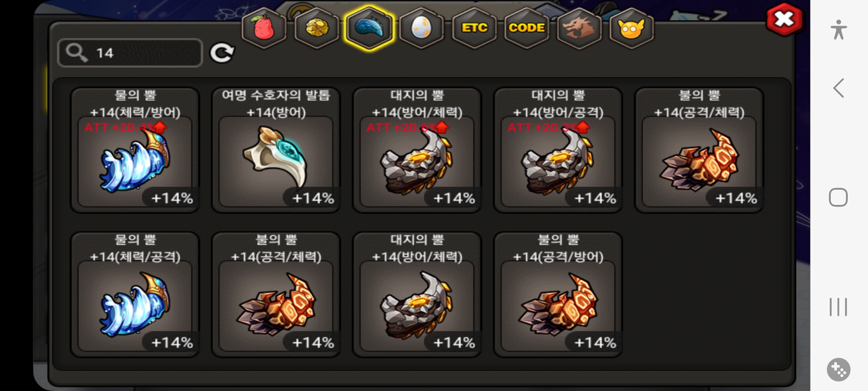This screenshot has width=868, height=391.
Task: Switch to the ETC tab
Action: point(475,28)
